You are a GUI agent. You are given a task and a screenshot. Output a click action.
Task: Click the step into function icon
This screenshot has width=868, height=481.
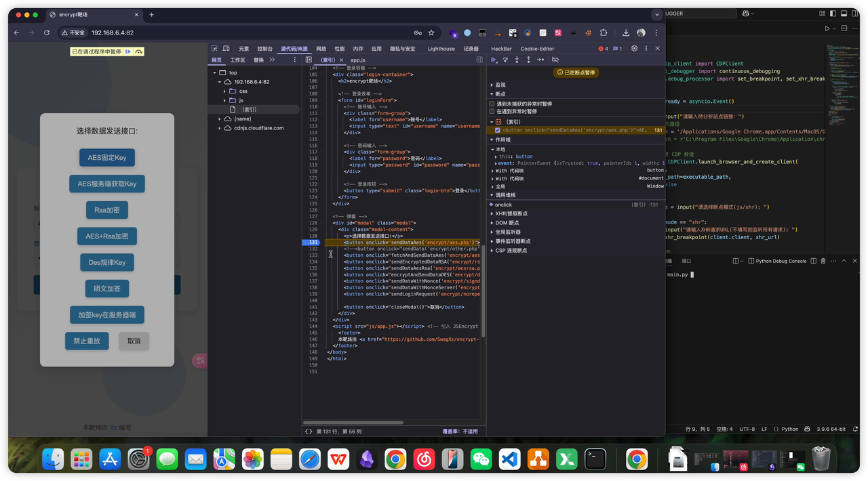pos(517,60)
